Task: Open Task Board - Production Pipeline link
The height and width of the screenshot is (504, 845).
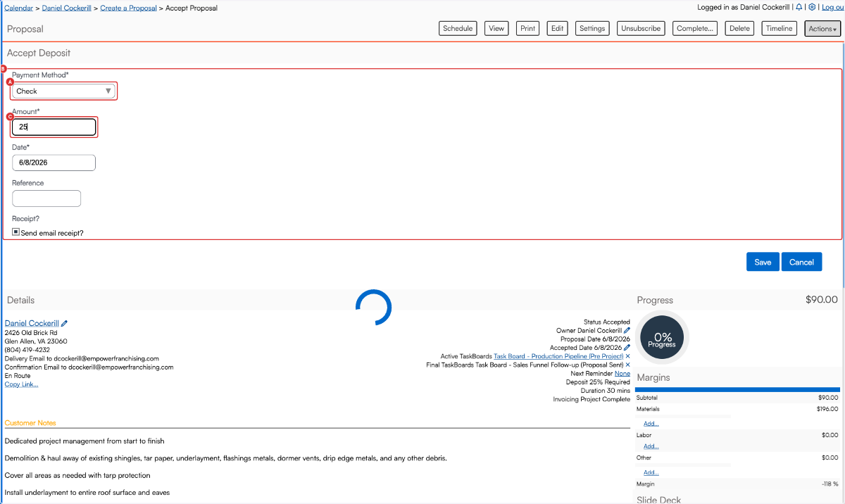Action: [x=558, y=356]
